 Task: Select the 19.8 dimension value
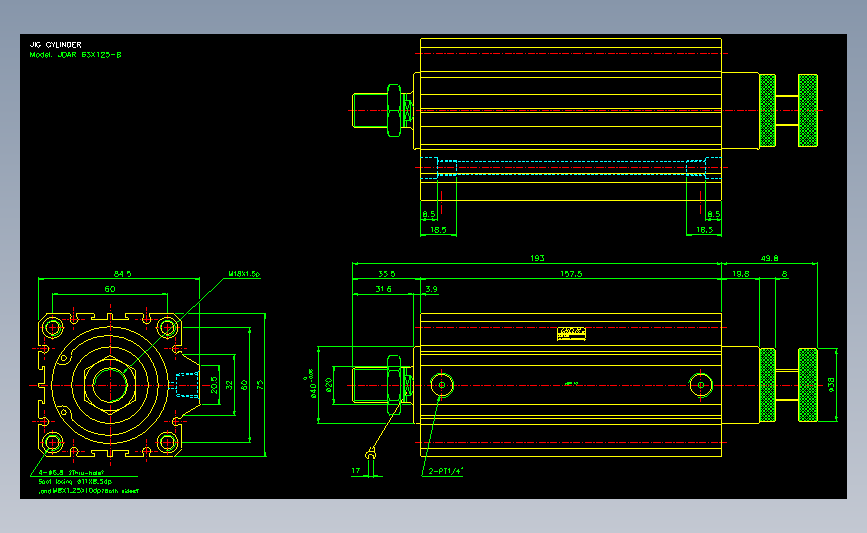coord(740,274)
